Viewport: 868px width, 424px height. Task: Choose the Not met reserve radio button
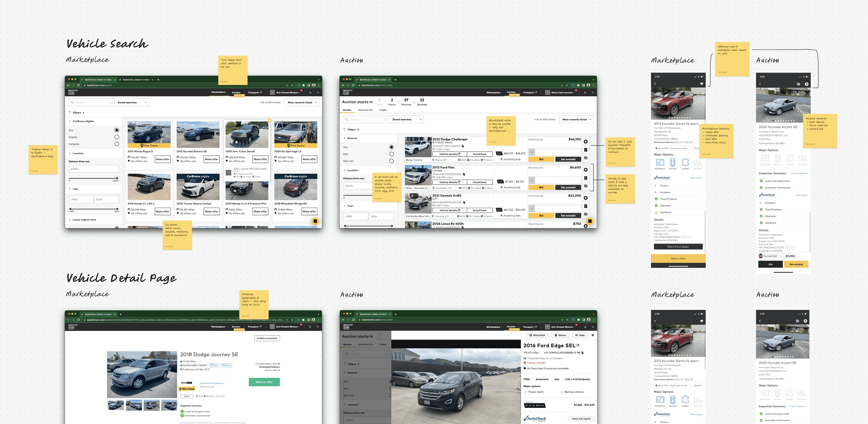(391, 161)
